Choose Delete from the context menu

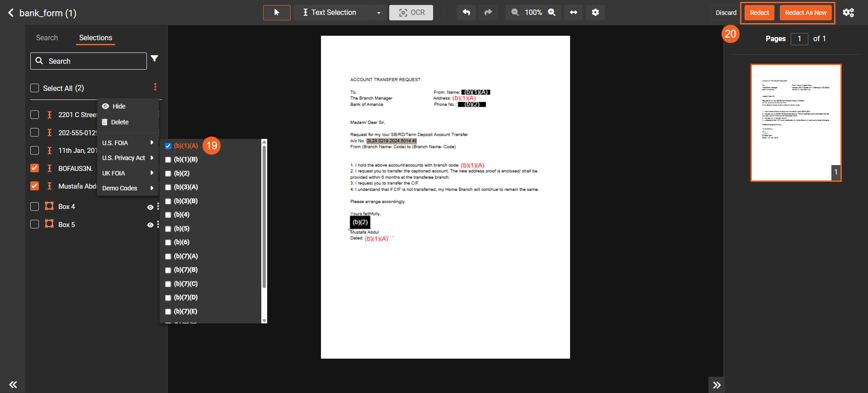click(119, 122)
